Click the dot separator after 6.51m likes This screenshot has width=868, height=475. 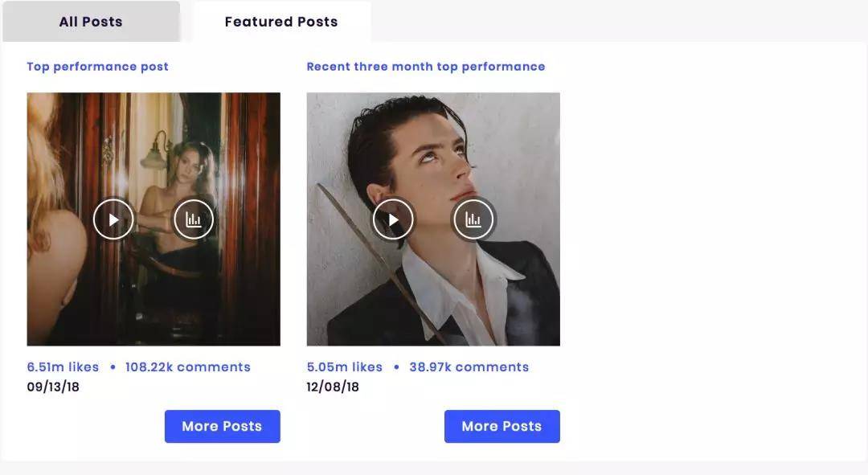pyautogui.click(x=113, y=367)
